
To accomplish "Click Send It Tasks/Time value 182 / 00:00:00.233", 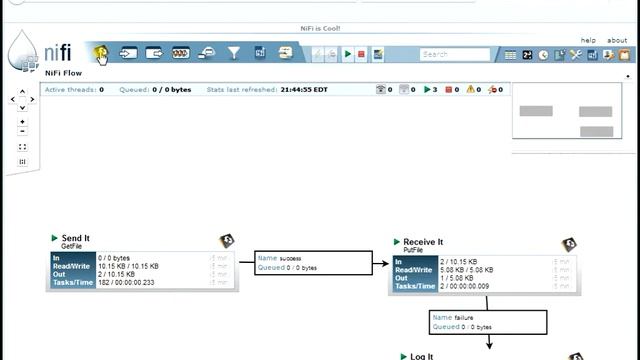I will (126, 282).
